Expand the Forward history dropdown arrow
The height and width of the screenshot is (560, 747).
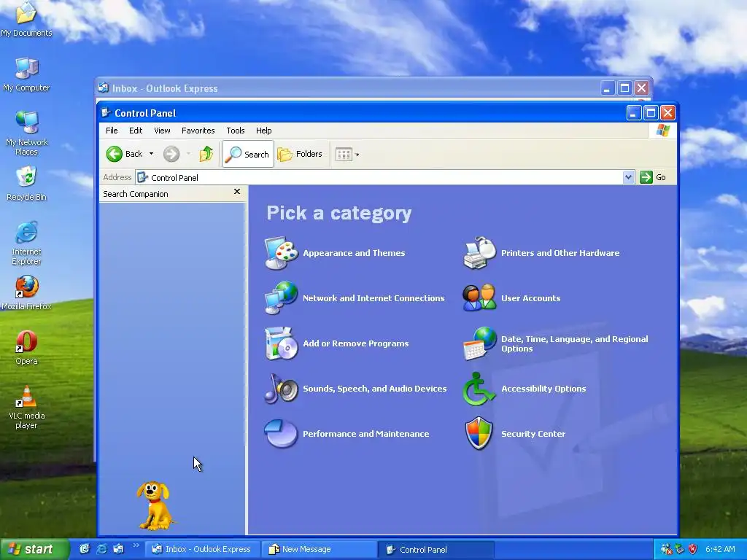(189, 154)
